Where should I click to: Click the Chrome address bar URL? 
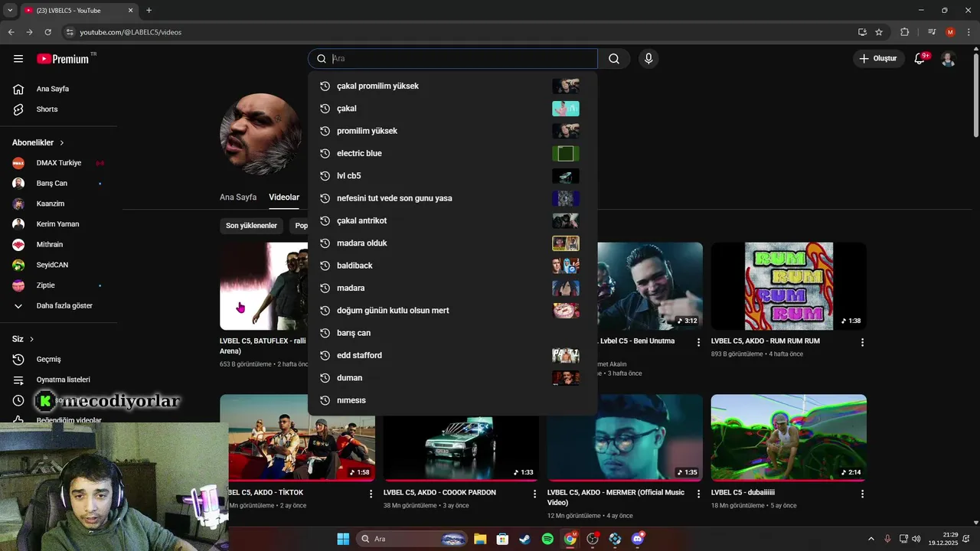130,32
